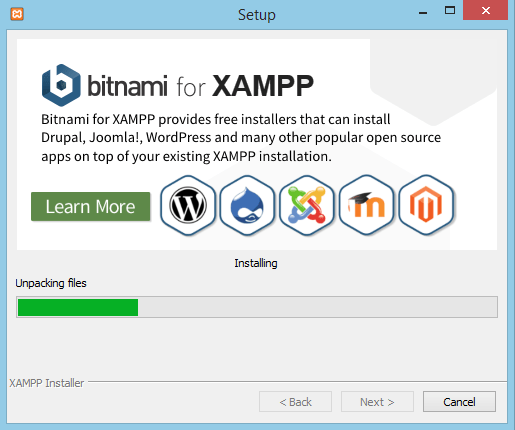
Task: Click the Joomla logo icon
Action: 307,205
